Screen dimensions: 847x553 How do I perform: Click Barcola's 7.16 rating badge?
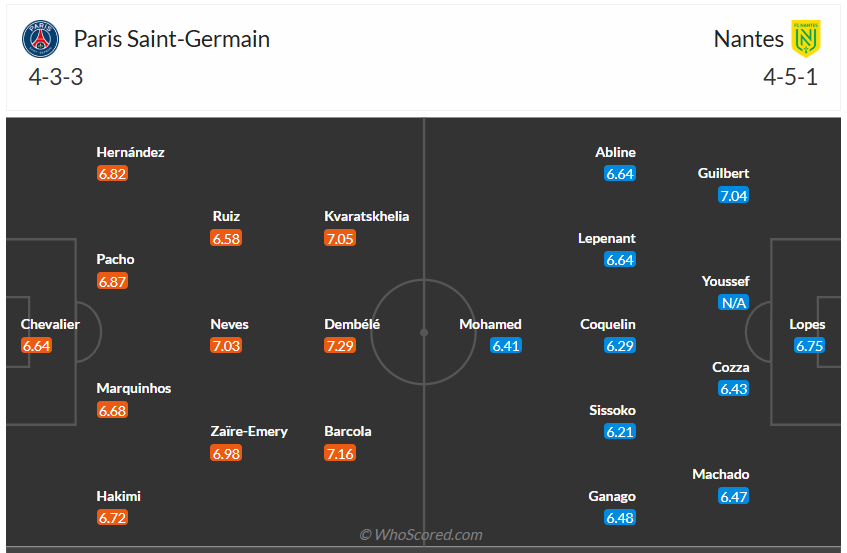point(340,454)
